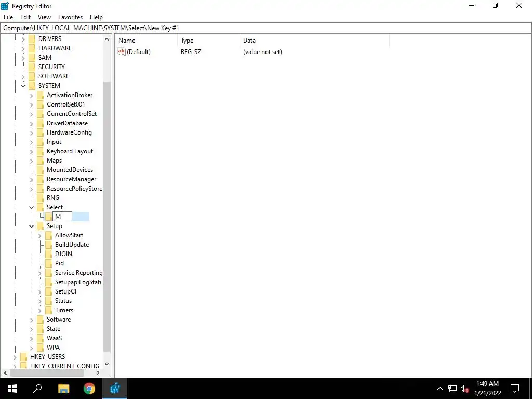Expand the HARDWARE key
The height and width of the screenshot is (399, 532).
tap(23, 48)
